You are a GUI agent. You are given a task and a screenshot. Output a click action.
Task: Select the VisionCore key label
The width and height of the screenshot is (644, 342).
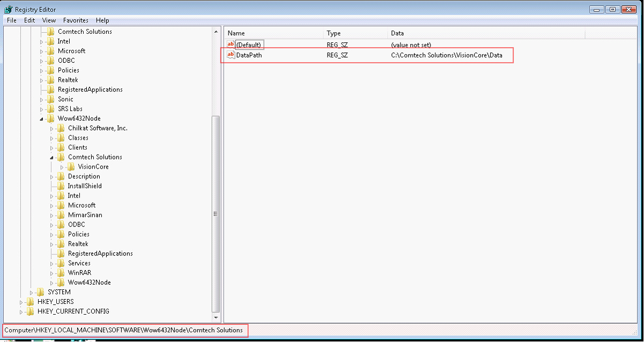click(x=93, y=167)
